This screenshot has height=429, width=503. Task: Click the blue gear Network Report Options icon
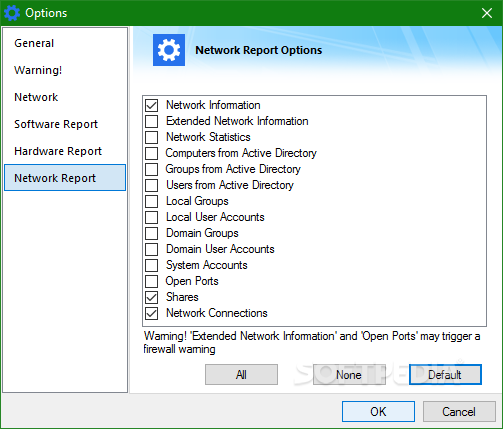point(169,50)
